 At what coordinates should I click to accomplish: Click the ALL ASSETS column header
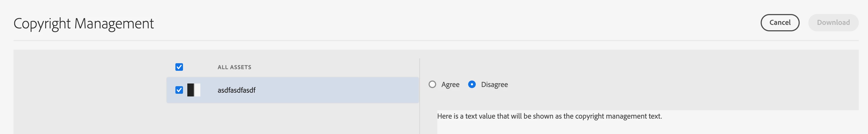click(x=234, y=67)
